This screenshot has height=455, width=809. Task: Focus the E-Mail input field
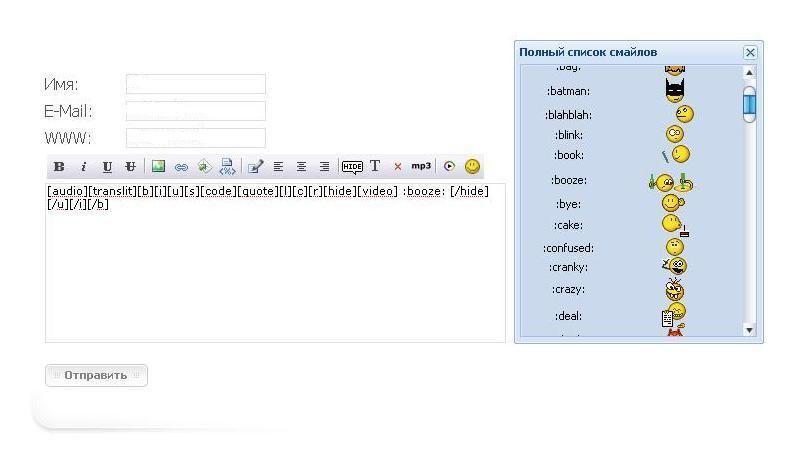pos(196,111)
